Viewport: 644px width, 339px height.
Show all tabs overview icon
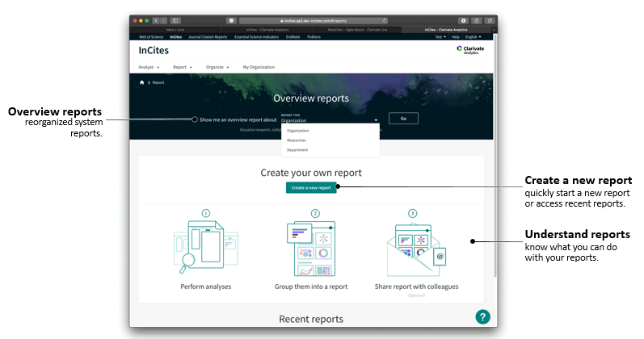[490, 20]
